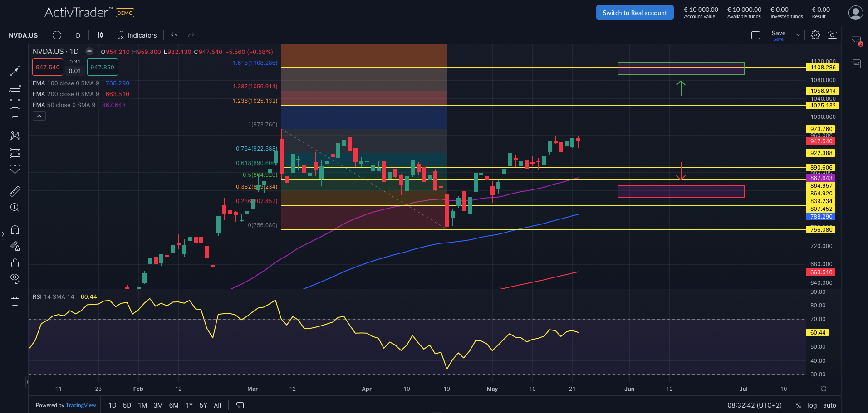This screenshot has width=868, height=413.
Task: Take a chart snapshot with camera icon
Action: pyautogui.click(x=832, y=35)
